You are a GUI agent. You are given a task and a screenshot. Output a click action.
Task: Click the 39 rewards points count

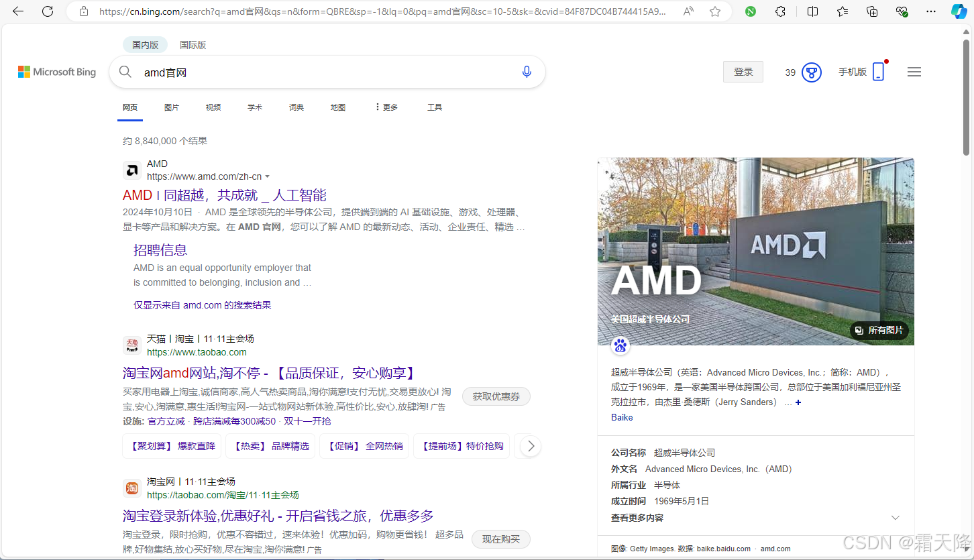790,72
